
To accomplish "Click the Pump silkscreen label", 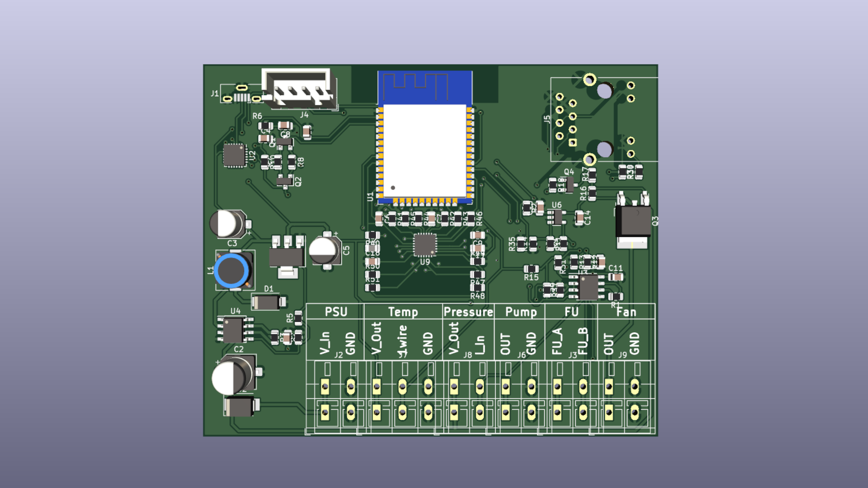I will click(x=521, y=312).
